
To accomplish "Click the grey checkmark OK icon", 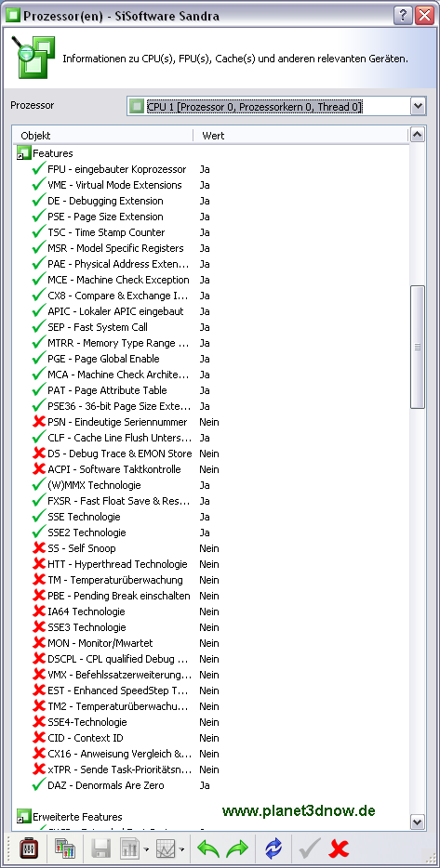I will pyautogui.click(x=309, y=848).
